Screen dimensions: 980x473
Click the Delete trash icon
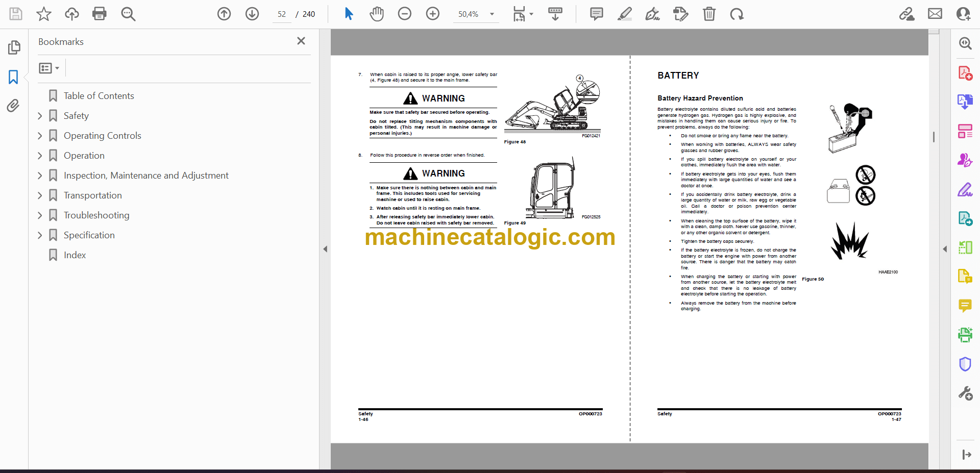[x=709, y=14]
